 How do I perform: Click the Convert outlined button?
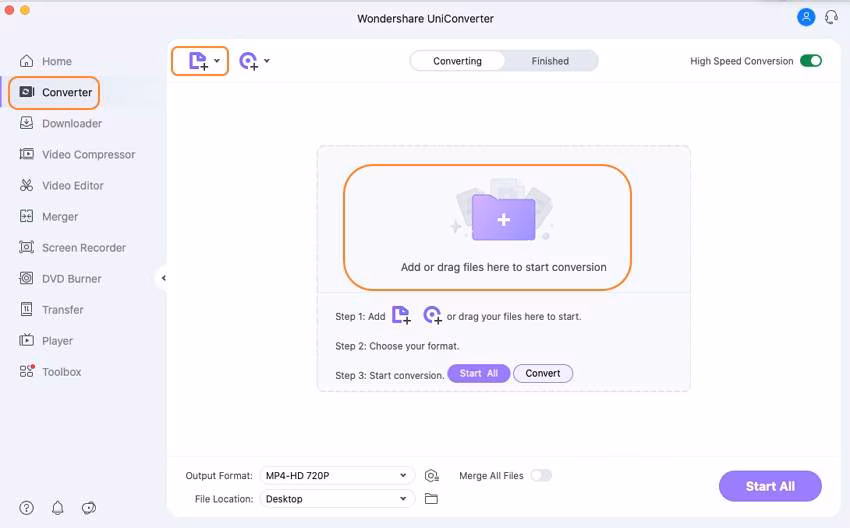(x=543, y=374)
